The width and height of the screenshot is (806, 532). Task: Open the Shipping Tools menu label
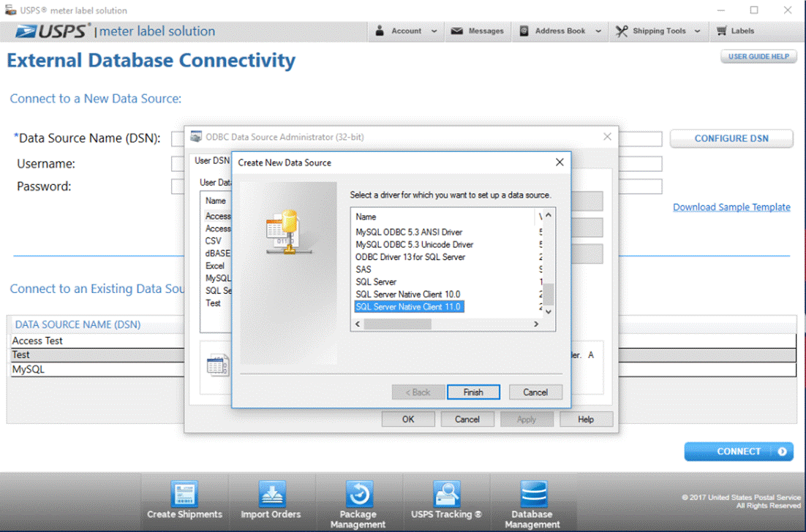(x=659, y=31)
